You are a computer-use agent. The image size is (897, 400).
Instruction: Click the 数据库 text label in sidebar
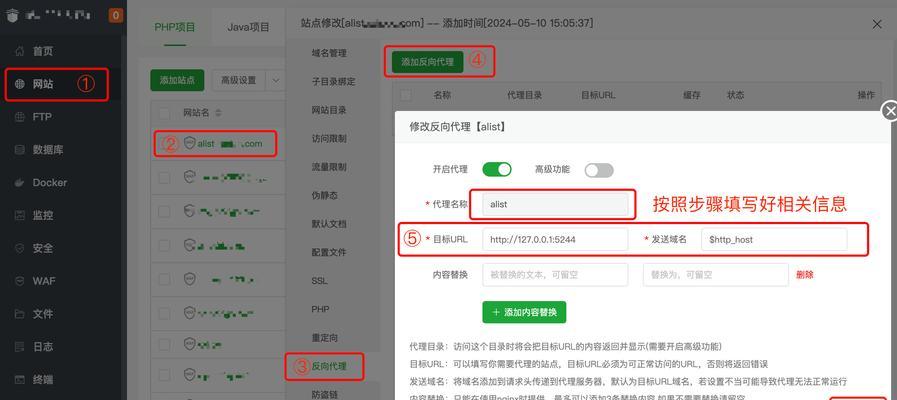point(48,150)
